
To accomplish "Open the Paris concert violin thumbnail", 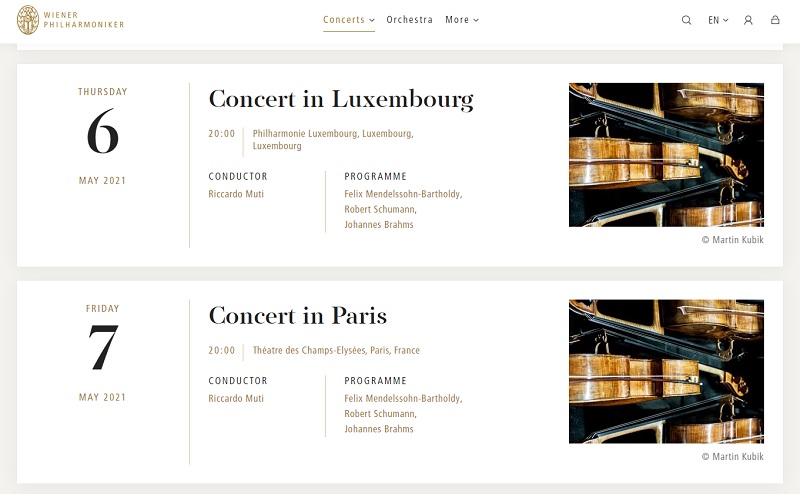I will [666, 372].
